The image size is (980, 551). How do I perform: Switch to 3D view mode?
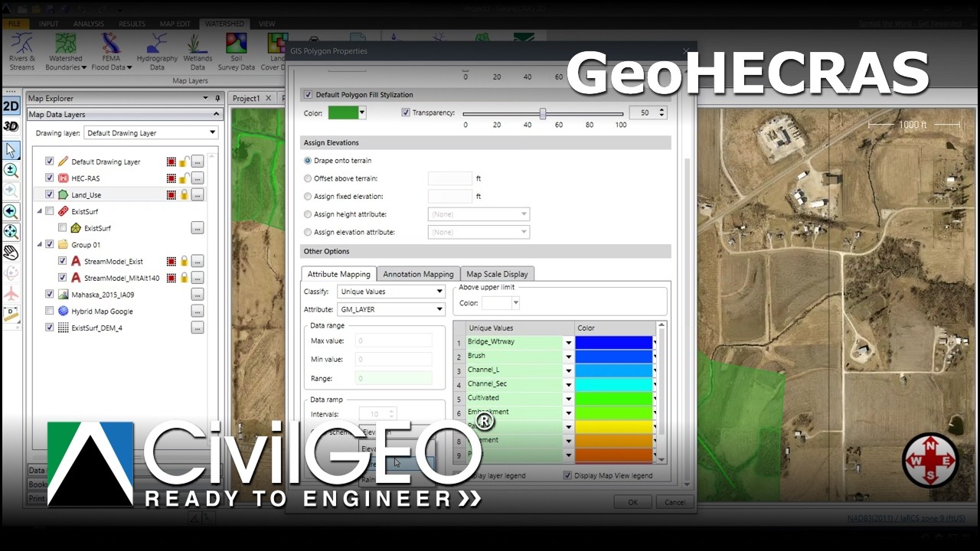tap(11, 126)
